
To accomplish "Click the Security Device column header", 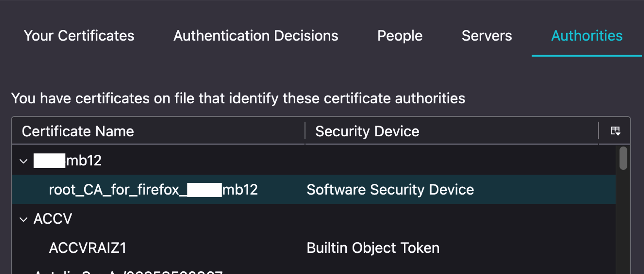I will pos(367,131).
